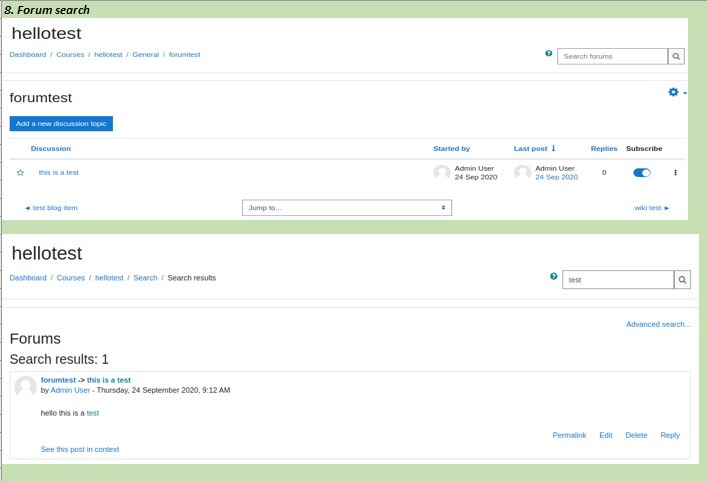707x481 pixels.
Task: Click 'Dashboard' breadcrumb in the forum page
Action: 28,55
